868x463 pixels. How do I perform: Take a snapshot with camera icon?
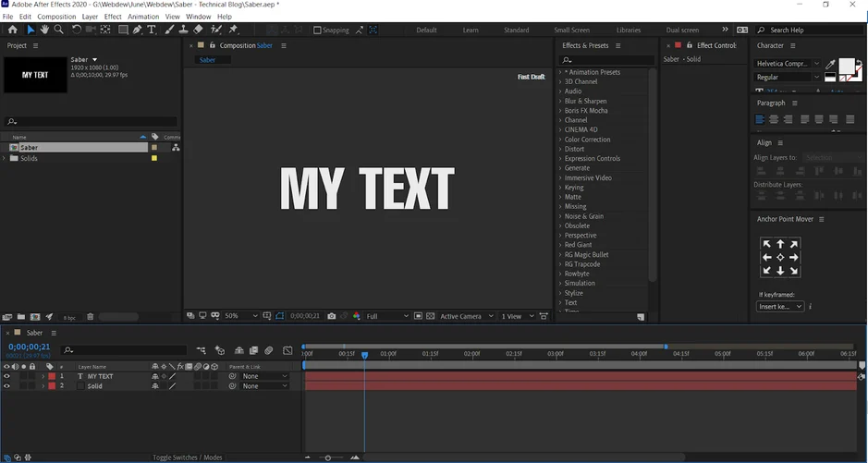[332, 316]
